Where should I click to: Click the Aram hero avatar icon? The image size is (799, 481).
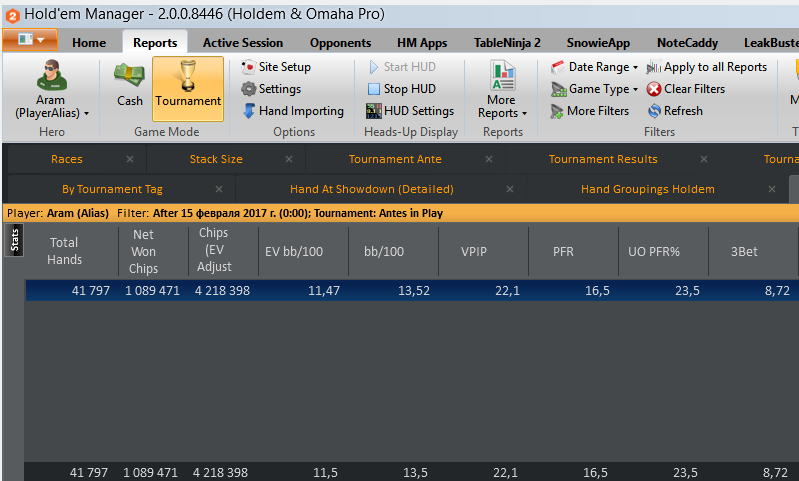pyautogui.click(x=51, y=75)
